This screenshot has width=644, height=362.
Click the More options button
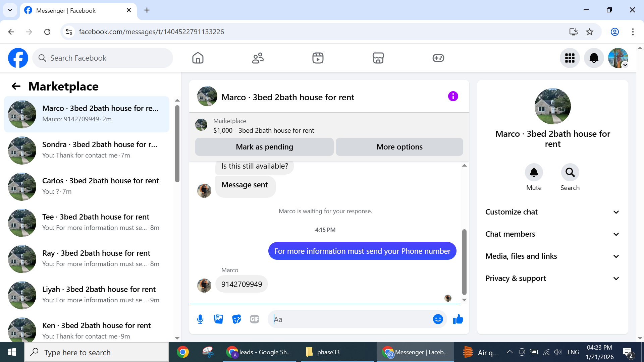point(399,147)
